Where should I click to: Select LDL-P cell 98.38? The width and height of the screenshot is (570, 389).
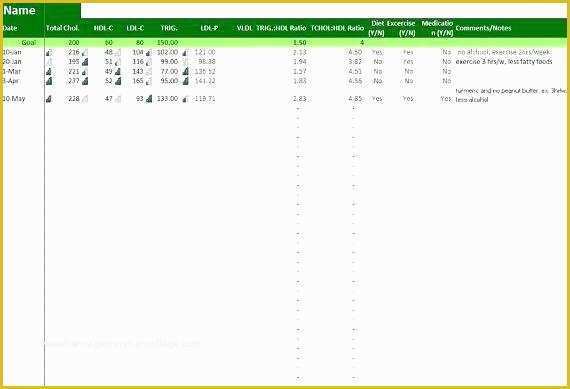coord(207,62)
